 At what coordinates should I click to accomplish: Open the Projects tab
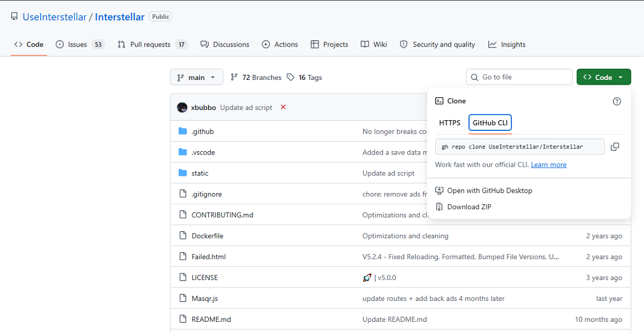tap(330, 45)
